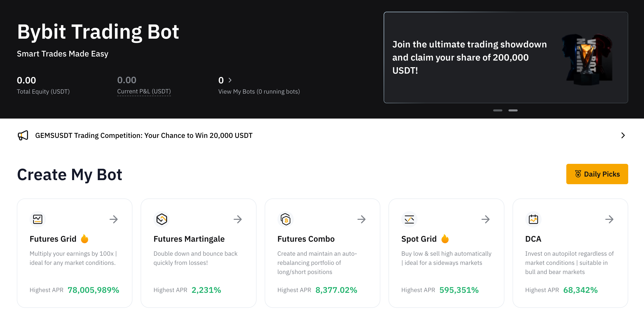The image size is (644, 317).
Task: Select the second banner slide indicator
Action: (513, 110)
